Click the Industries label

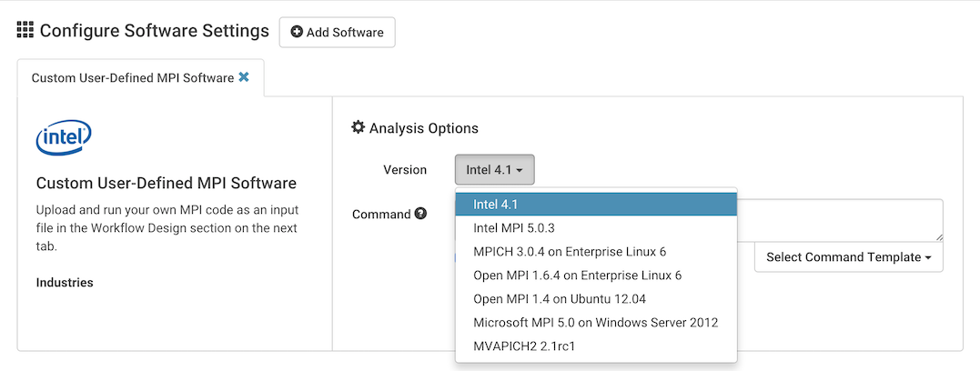(x=65, y=283)
